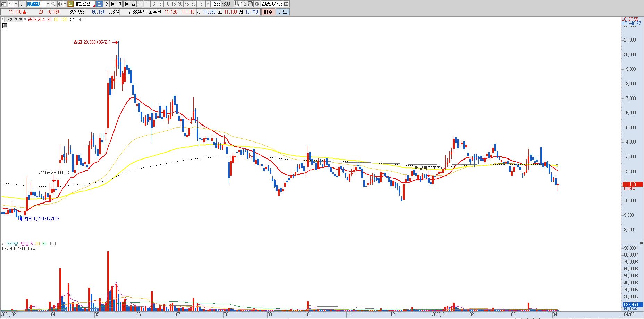Click the 전 button in the toolbar
The image size is (644, 319).
click(22, 4)
